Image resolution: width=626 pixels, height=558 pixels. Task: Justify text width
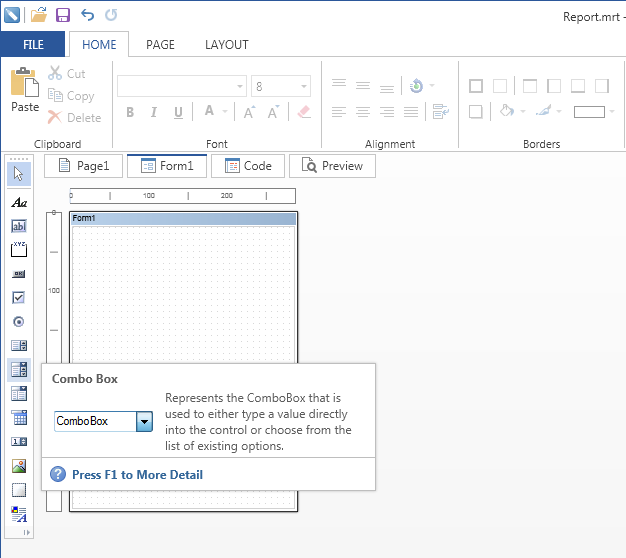point(411,112)
